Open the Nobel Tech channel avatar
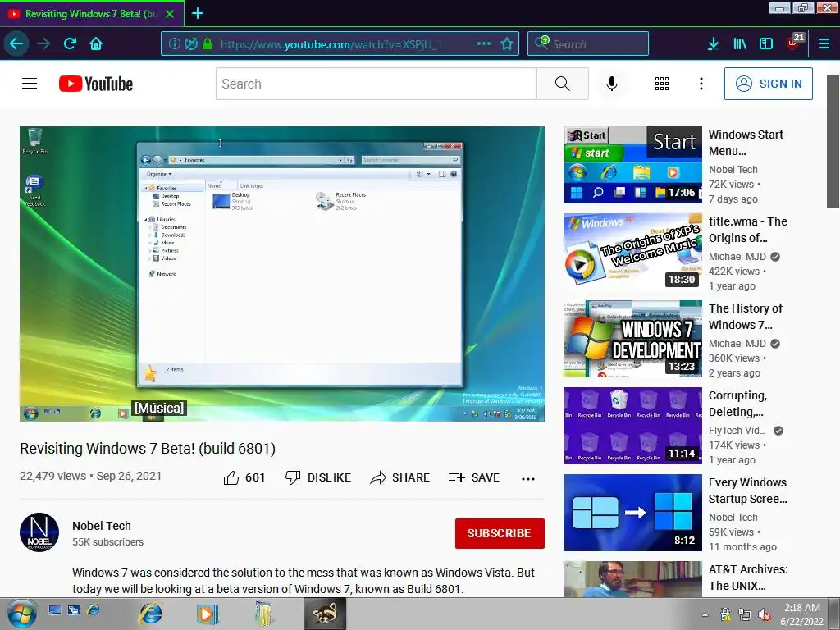This screenshot has width=840, height=630. coord(39,532)
